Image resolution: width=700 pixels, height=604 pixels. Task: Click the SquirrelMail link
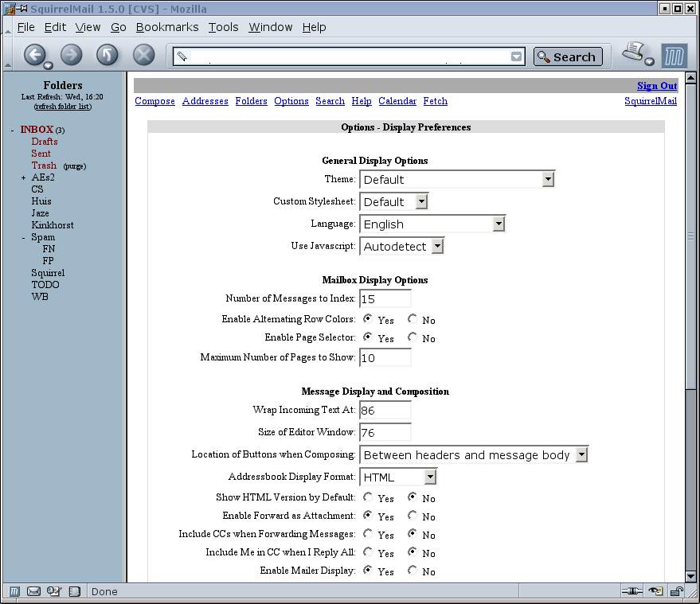[651, 101]
